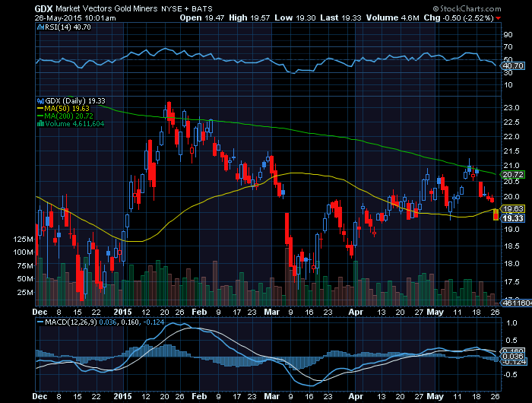
Task: Click 2015 on the MACD panel date axis
Action: point(122,396)
